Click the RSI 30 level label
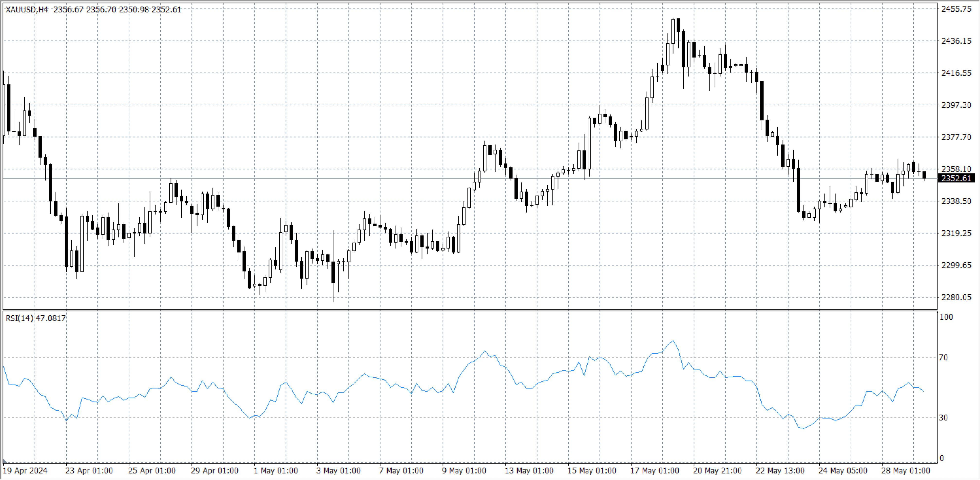 pyautogui.click(x=943, y=417)
